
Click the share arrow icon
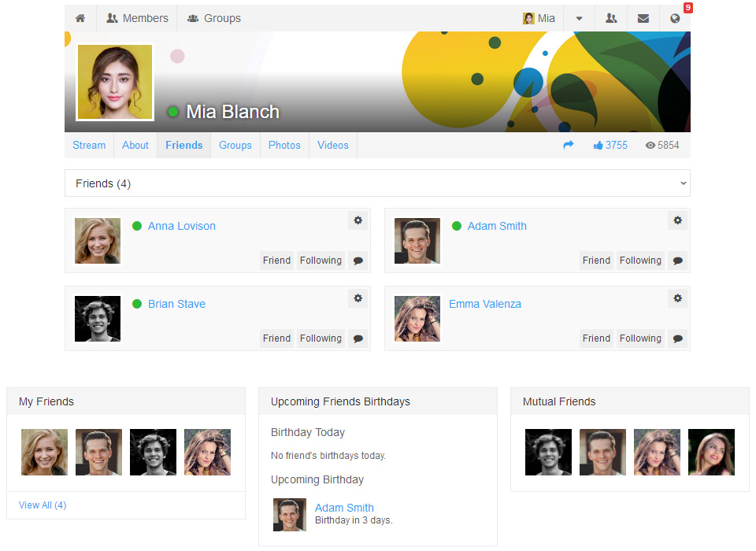coord(569,145)
